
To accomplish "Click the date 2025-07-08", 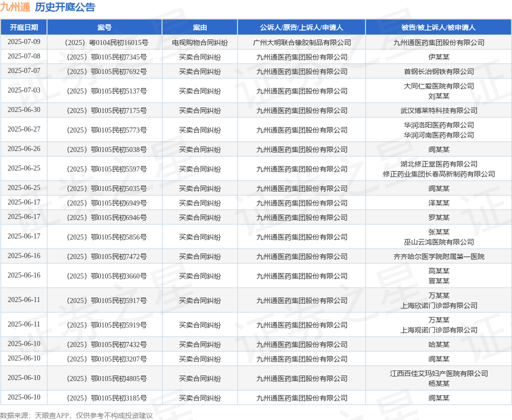I will (24, 56).
